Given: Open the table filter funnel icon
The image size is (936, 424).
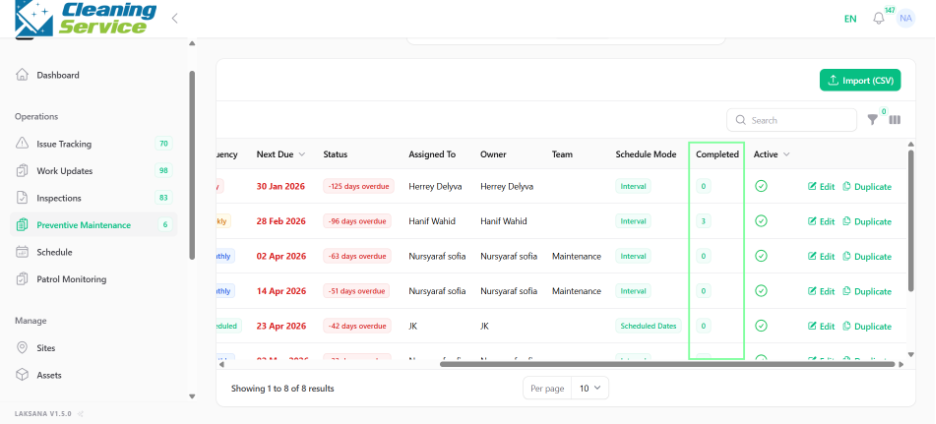Looking at the screenshot, I should (x=873, y=120).
